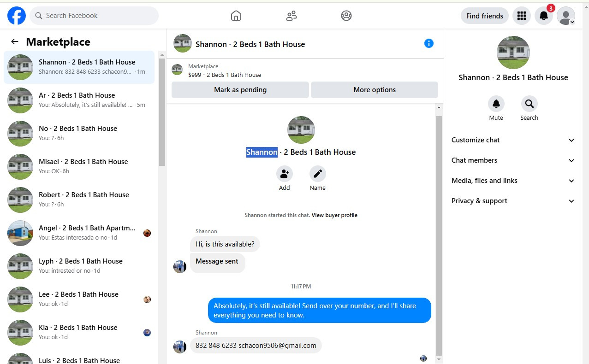Open Lee · 2 Beds 1 Bath House chat
Image resolution: width=589 pixels, height=364 pixels.
click(79, 299)
